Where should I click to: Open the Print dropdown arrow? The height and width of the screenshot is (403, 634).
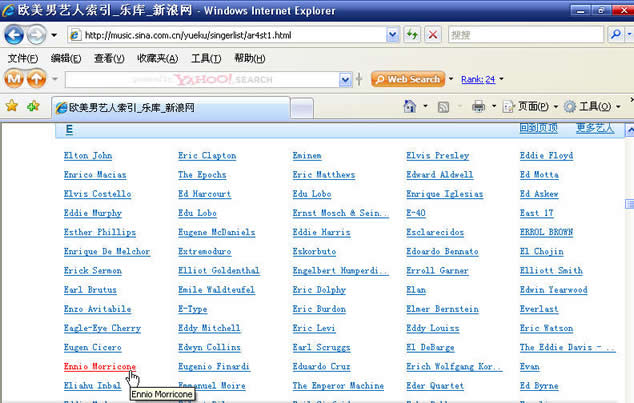coord(494,106)
